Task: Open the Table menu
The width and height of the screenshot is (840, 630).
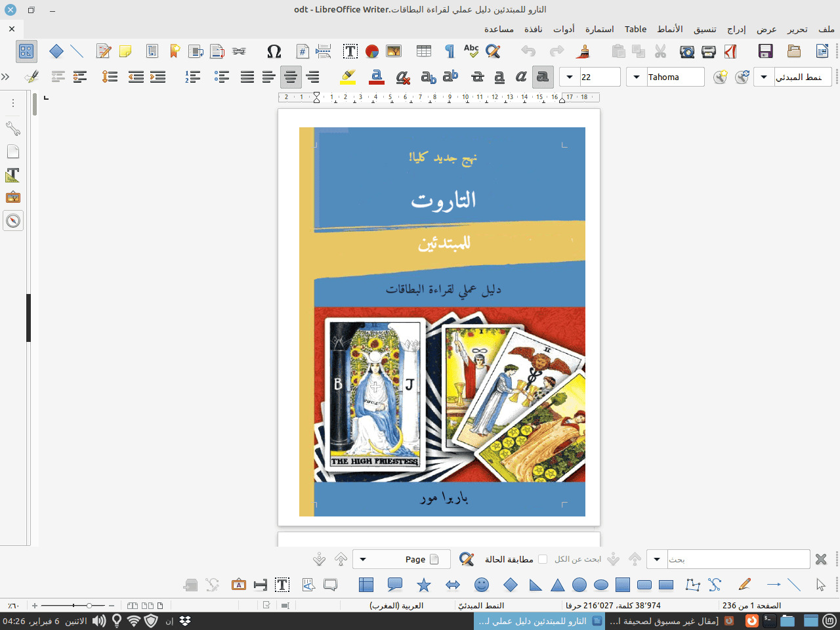Action: coord(635,29)
